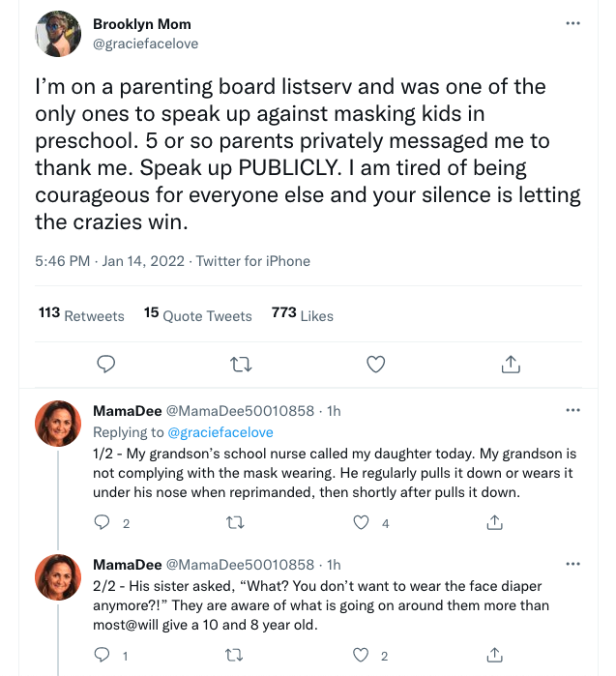The height and width of the screenshot is (676, 616).
Task: View the 113 Retweets list
Action: 81,314
